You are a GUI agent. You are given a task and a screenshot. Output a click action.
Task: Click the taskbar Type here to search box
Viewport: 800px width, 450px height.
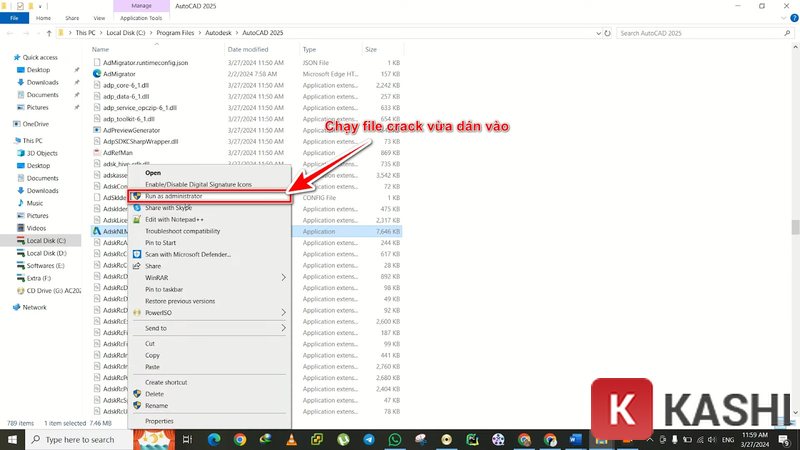pos(79,439)
